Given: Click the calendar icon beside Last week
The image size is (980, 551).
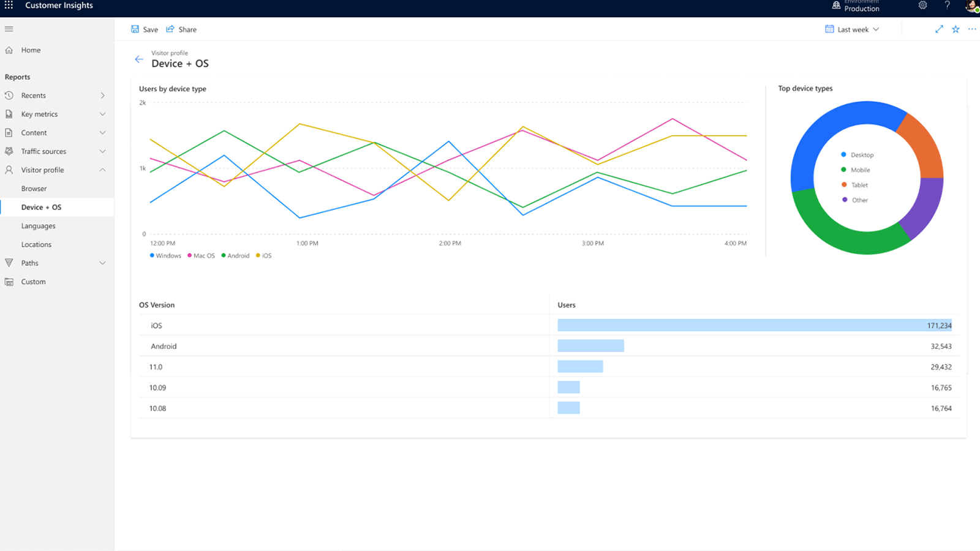Looking at the screenshot, I should [x=829, y=29].
